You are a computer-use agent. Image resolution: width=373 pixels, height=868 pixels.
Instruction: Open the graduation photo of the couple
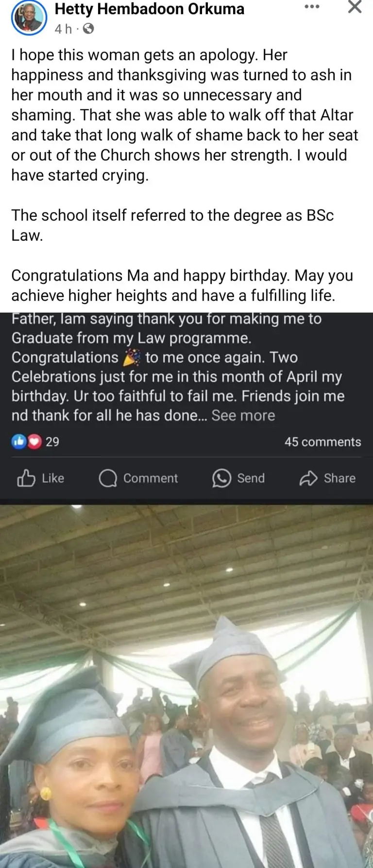click(x=186, y=686)
